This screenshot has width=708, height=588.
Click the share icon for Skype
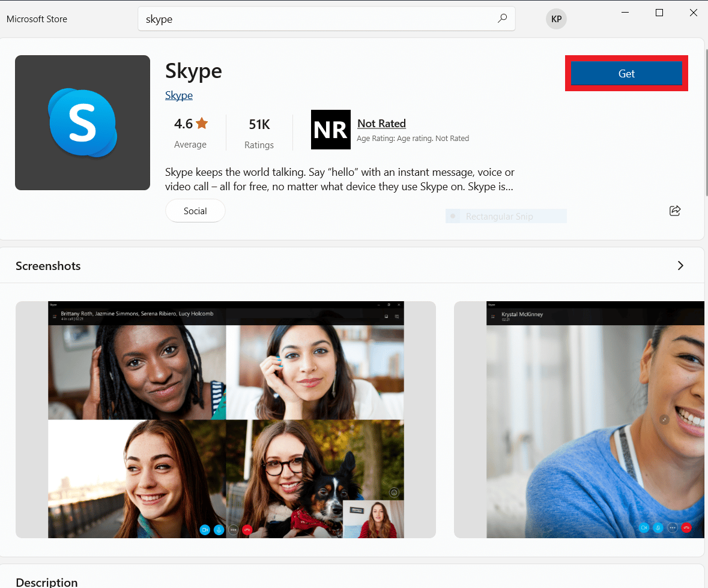pyautogui.click(x=674, y=211)
